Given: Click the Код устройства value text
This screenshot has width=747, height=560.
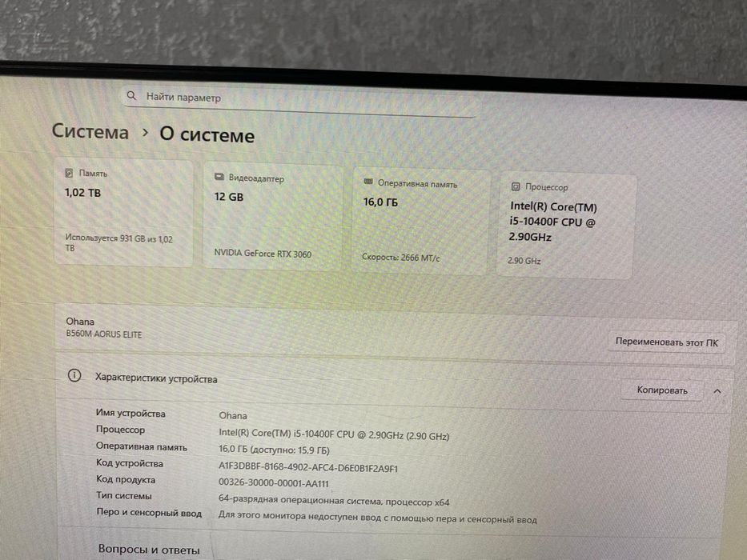Looking at the screenshot, I should (308, 467).
